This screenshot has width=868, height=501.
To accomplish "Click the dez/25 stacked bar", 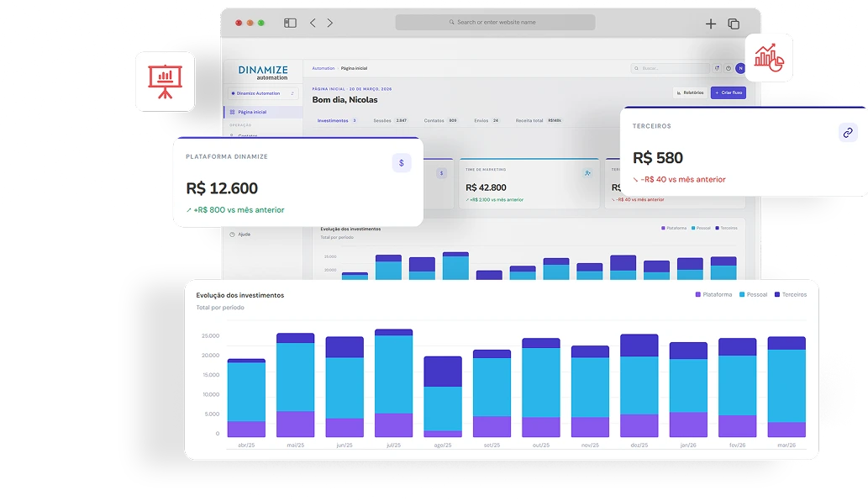I will [639, 385].
